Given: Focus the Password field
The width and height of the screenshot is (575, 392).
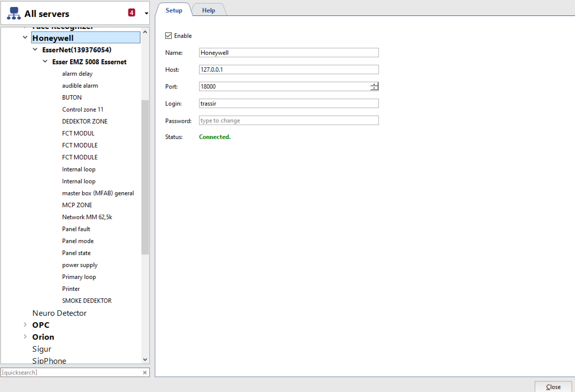Looking at the screenshot, I should click(289, 121).
